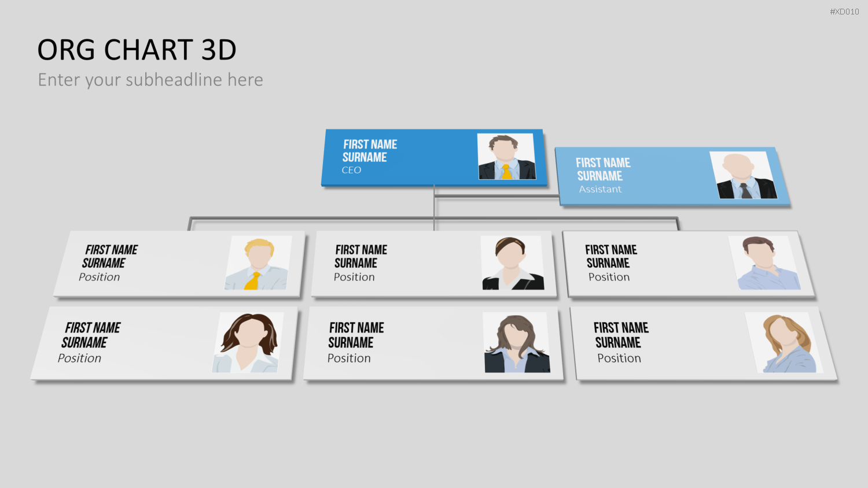Click the Position label beside the brown-haired man
The width and height of the screenshot is (868, 488).
click(609, 277)
